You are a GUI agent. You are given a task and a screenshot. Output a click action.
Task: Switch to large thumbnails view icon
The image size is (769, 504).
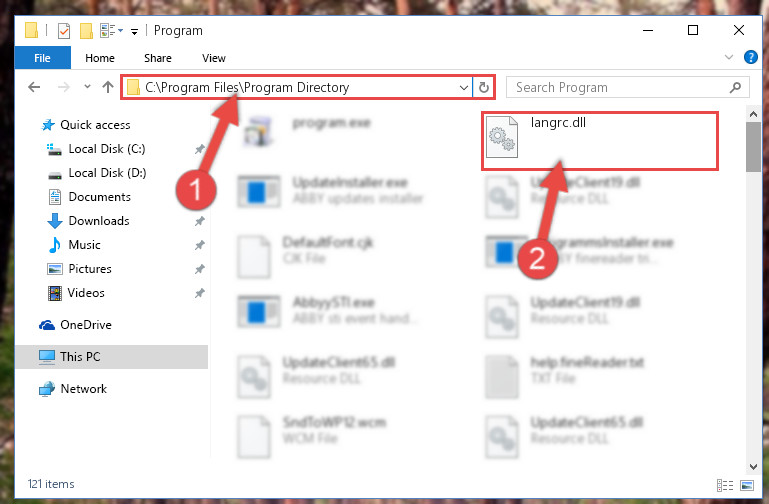coord(746,485)
